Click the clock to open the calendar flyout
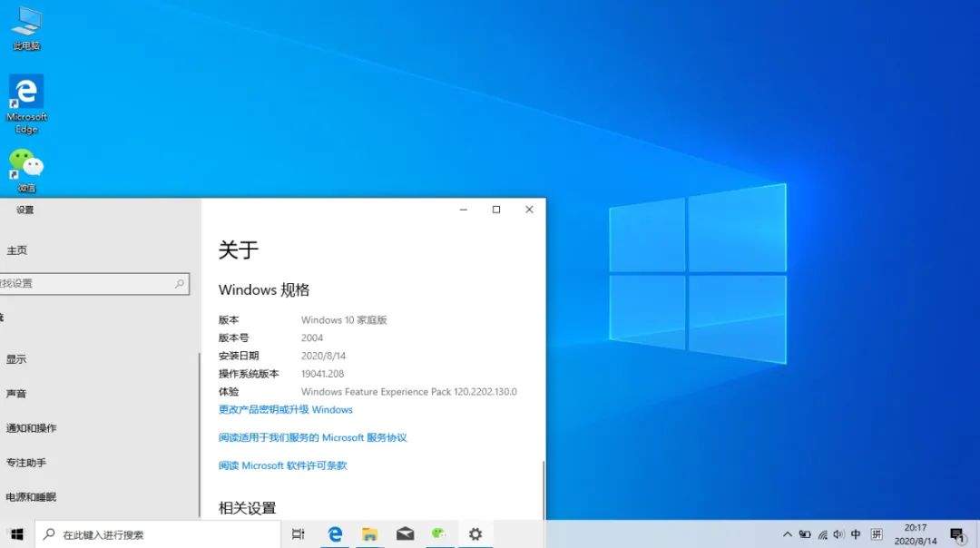The width and height of the screenshot is (980, 548). tap(916, 534)
